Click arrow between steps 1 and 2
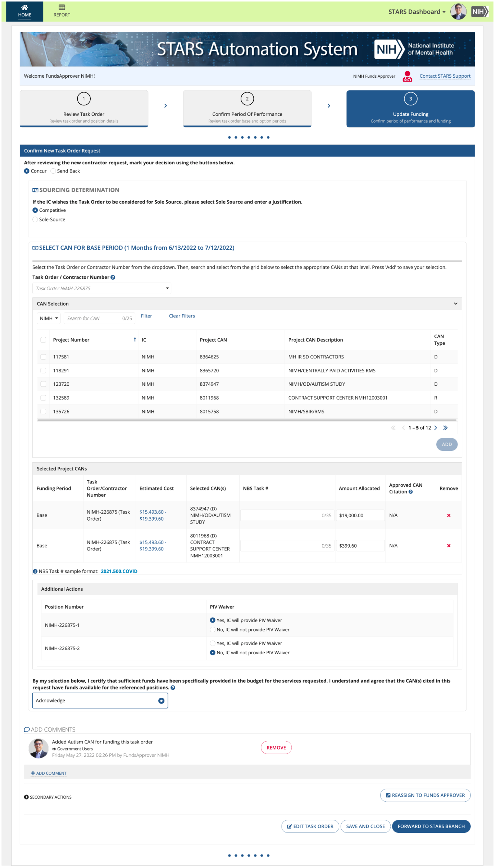The width and height of the screenshot is (497, 868). [166, 106]
